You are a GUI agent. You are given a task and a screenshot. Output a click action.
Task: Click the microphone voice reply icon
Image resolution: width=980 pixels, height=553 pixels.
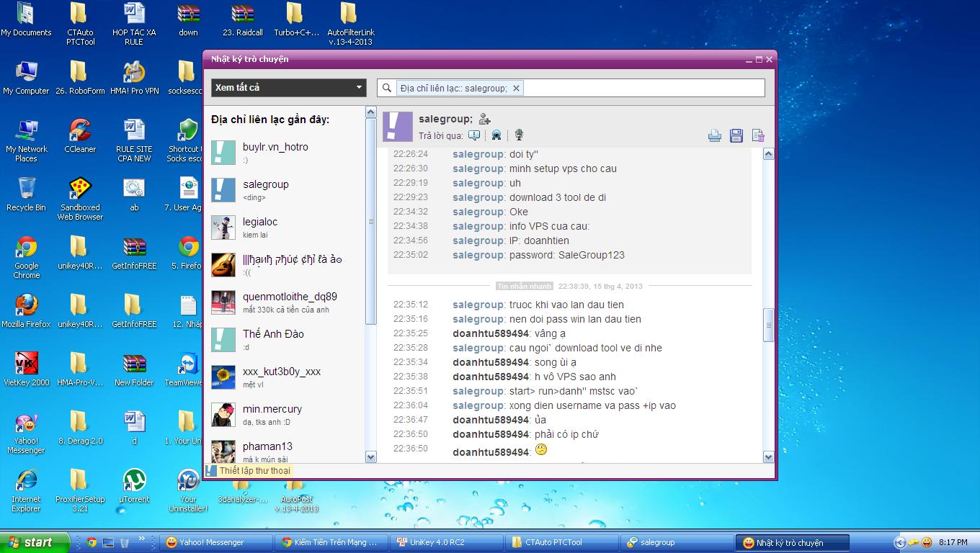pos(518,135)
